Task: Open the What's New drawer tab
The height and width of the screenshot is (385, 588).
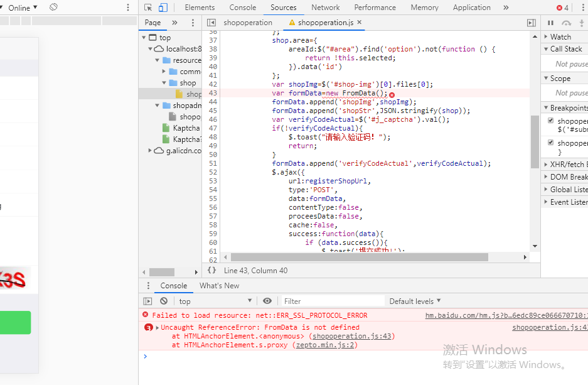Action: (219, 286)
